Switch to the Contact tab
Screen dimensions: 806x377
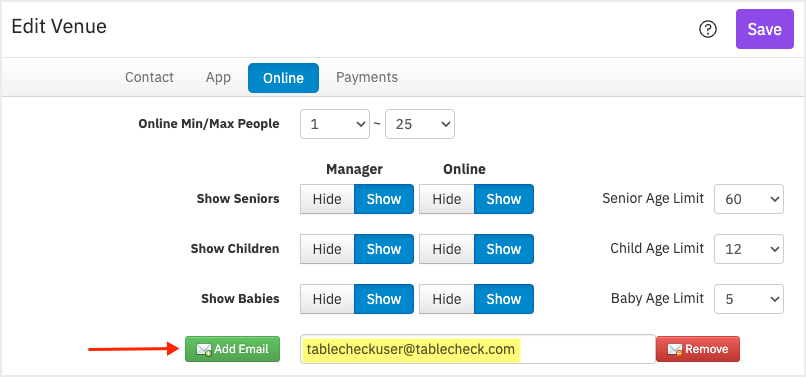point(150,77)
